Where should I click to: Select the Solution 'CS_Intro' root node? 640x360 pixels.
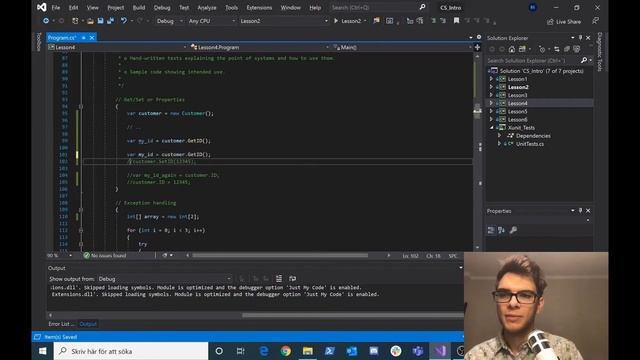tap(542, 71)
